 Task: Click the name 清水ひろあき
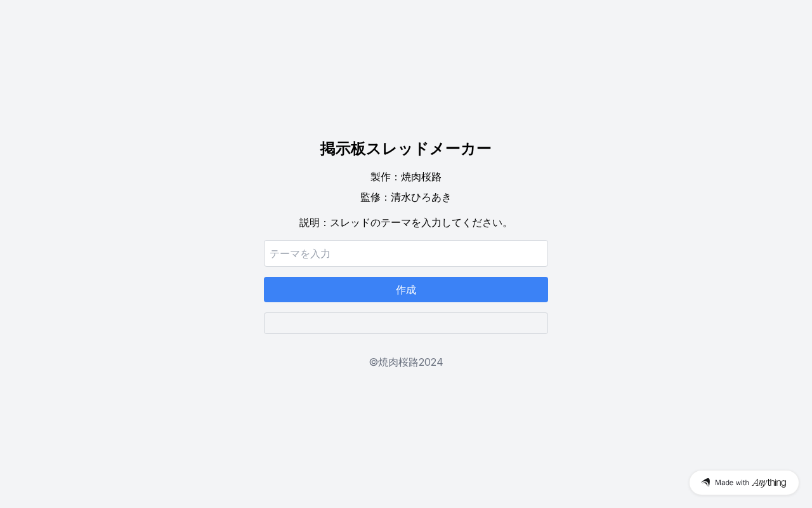(421, 197)
